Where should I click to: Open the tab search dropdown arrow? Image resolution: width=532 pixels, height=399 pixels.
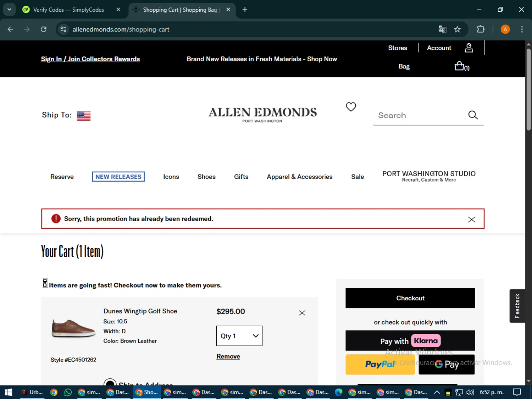click(9, 10)
